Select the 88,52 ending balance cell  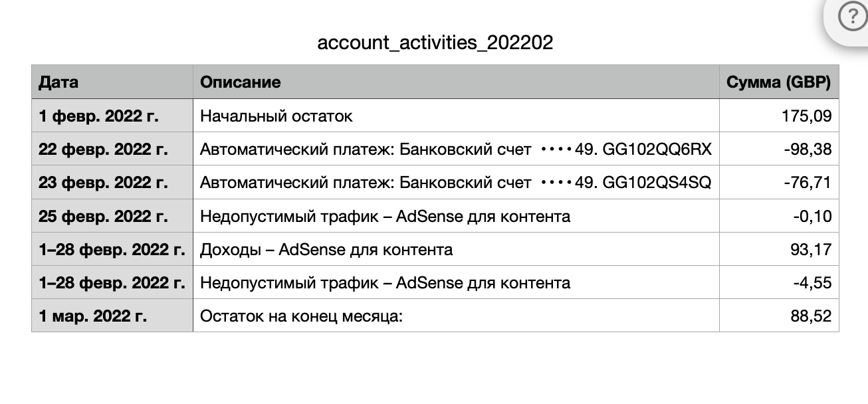click(779, 316)
